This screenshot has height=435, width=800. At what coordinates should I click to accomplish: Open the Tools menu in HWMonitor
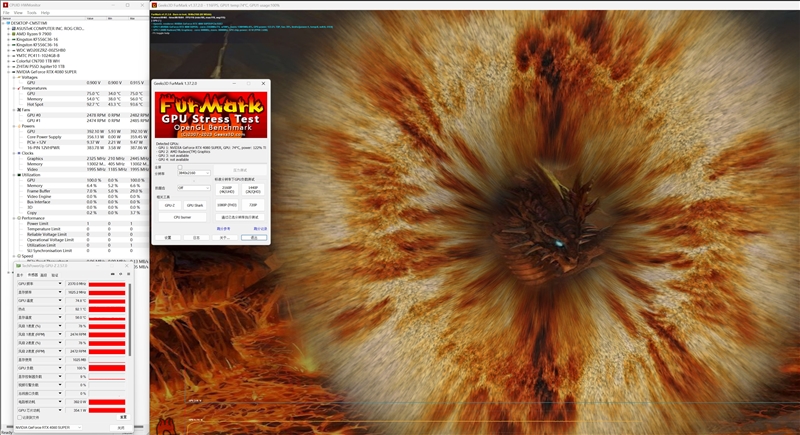(x=32, y=13)
